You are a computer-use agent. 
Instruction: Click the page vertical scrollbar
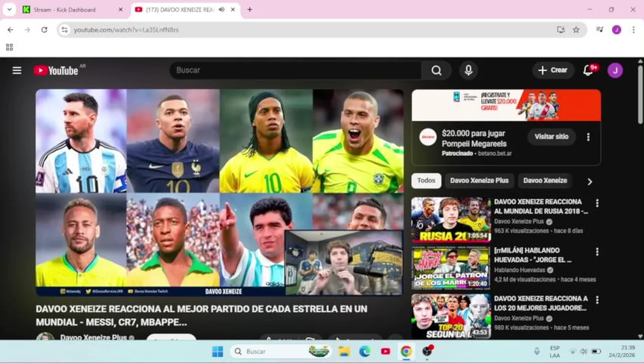tap(640, 95)
